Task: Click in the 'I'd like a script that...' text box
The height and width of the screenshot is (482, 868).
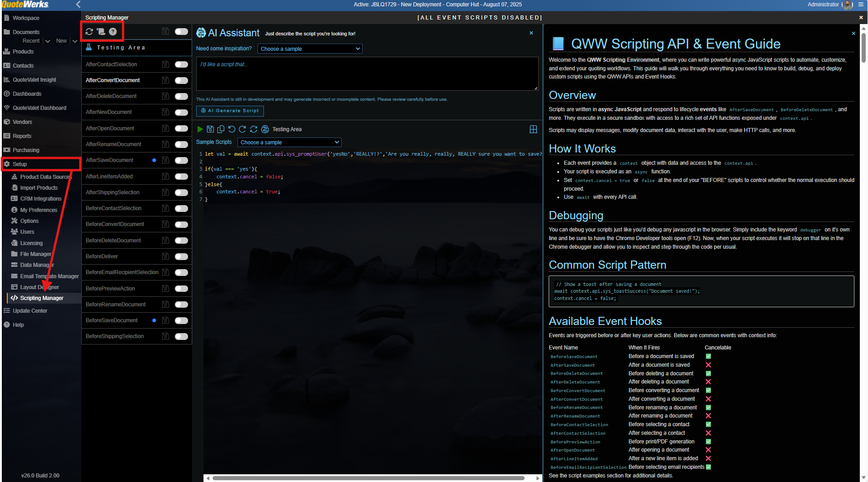Action: coord(367,74)
